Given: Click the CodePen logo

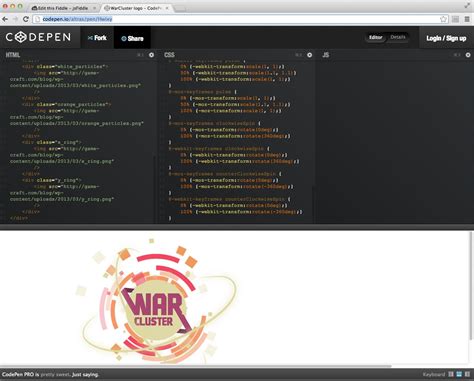Looking at the screenshot, I should 38,37.
